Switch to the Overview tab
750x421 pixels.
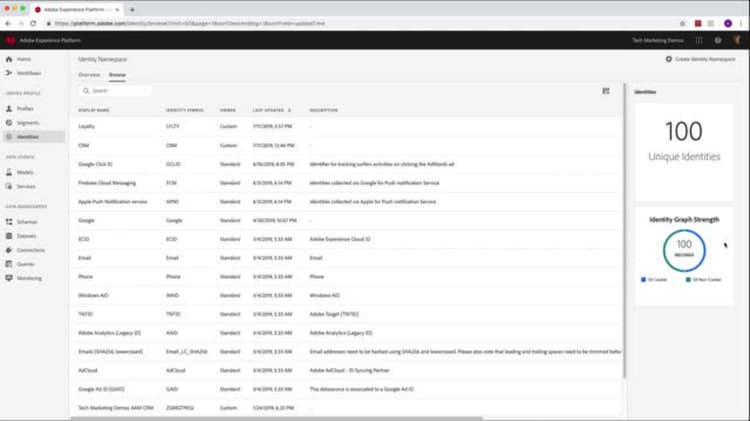click(x=89, y=75)
